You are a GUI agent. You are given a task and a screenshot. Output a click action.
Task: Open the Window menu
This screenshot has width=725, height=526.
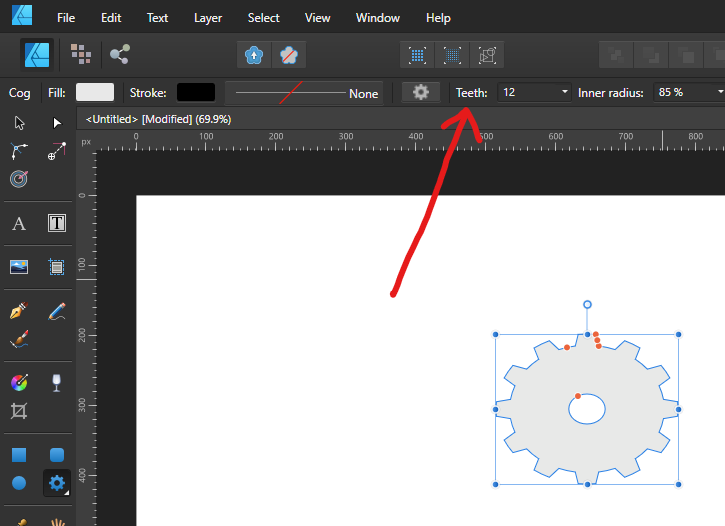point(378,18)
